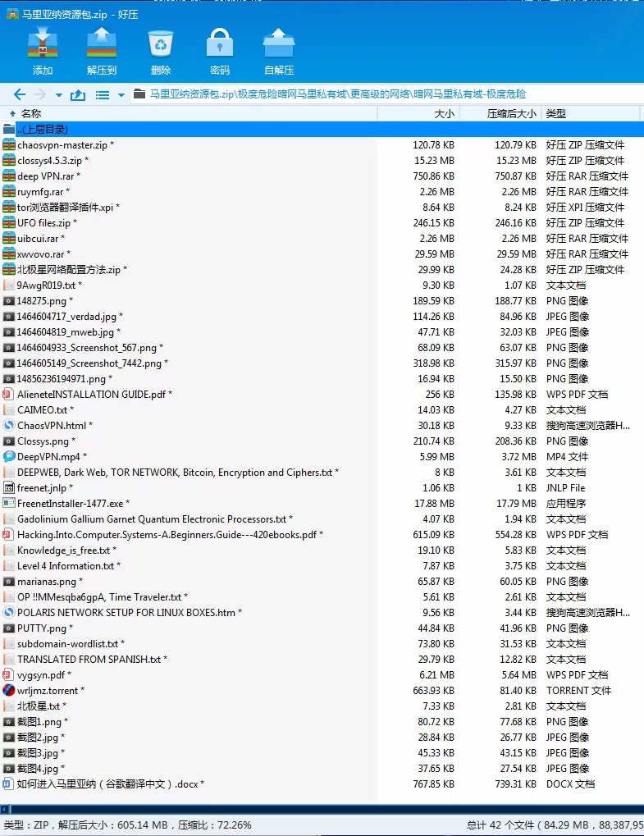Click the 148275.png image icon
Viewport: 644px width, 836px height.
click(x=8, y=301)
